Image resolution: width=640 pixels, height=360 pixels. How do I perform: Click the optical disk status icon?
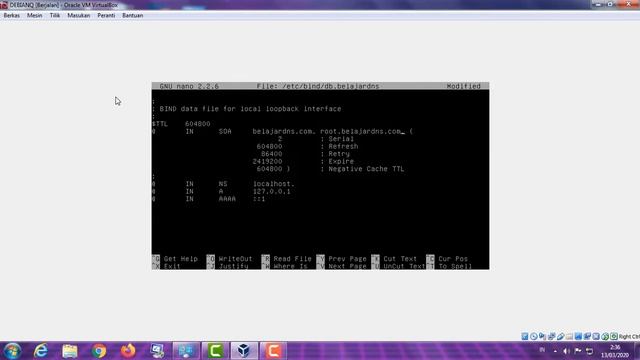tap(533, 336)
